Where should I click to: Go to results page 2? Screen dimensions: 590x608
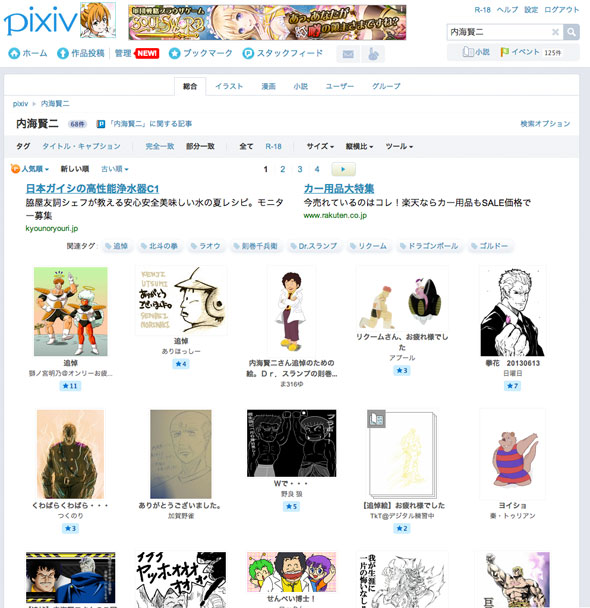click(283, 169)
